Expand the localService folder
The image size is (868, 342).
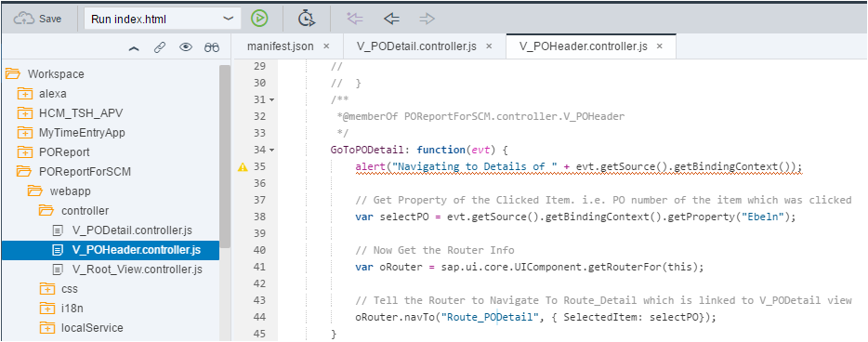47,328
